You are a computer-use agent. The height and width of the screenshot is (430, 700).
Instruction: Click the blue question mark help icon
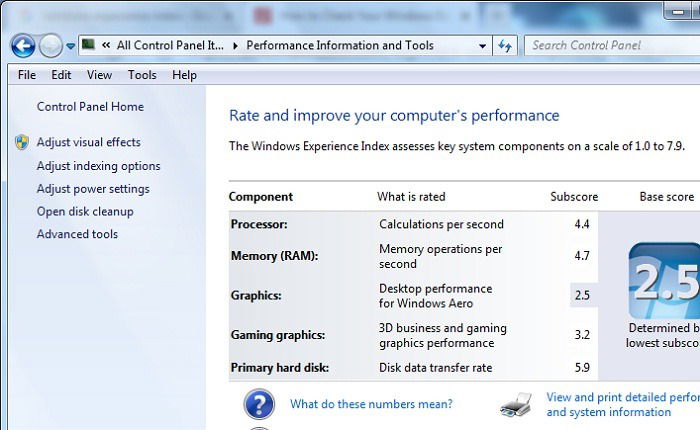(x=259, y=404)
